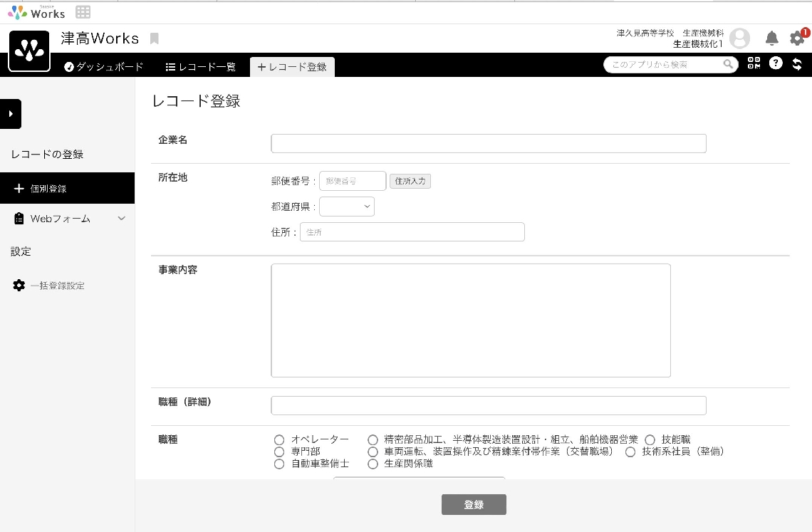The height and width of the screenshot is (532, 812).
Task: Open the notification bell icon
Action: [x=771, y=38]
